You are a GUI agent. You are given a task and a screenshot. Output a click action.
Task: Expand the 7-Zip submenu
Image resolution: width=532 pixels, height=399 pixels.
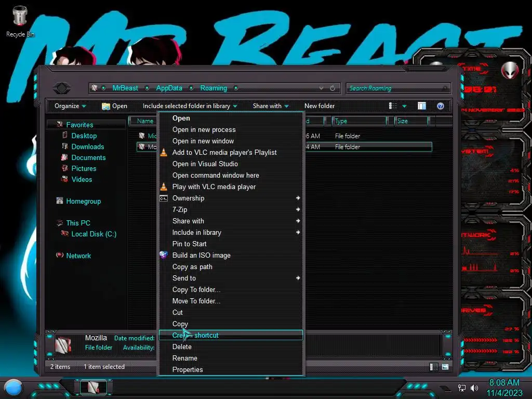[x=298, y=210]
